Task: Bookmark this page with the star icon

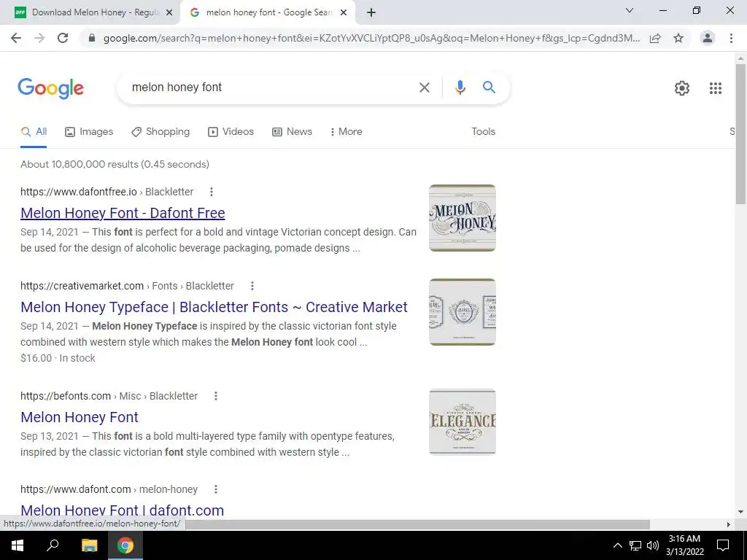Action: (678, 38)
